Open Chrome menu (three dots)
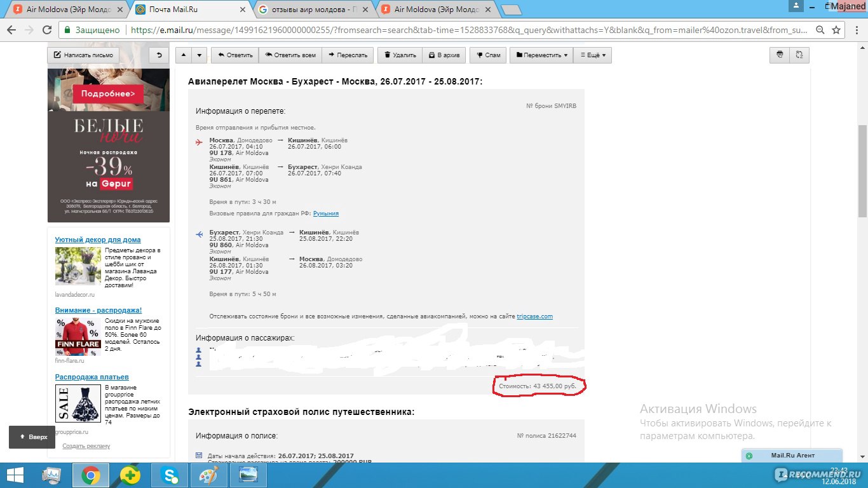 pos(856,30)
